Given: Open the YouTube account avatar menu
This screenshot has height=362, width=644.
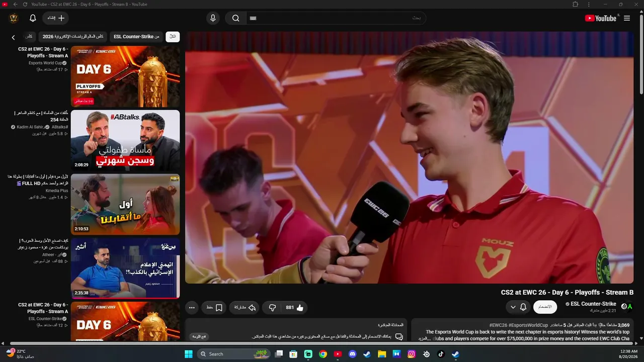Looking at the screenshot, I should click(14, 18).
